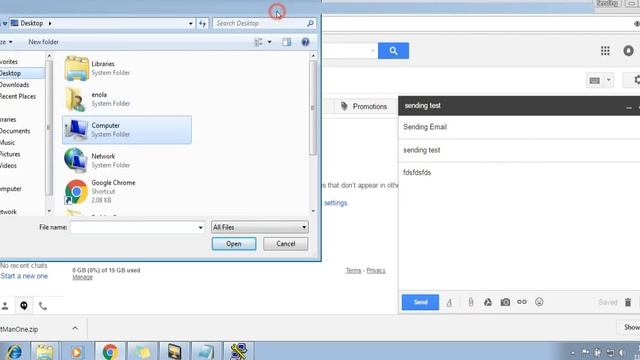Click the sending test subject field
The image size is (640, 360).
pos(519,150)
